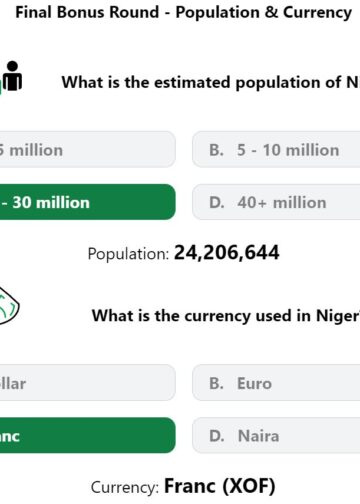The width and height of the screenshot is (360, 504).
Task: Click the Currency: label
Action: click(x=125, y=487)
